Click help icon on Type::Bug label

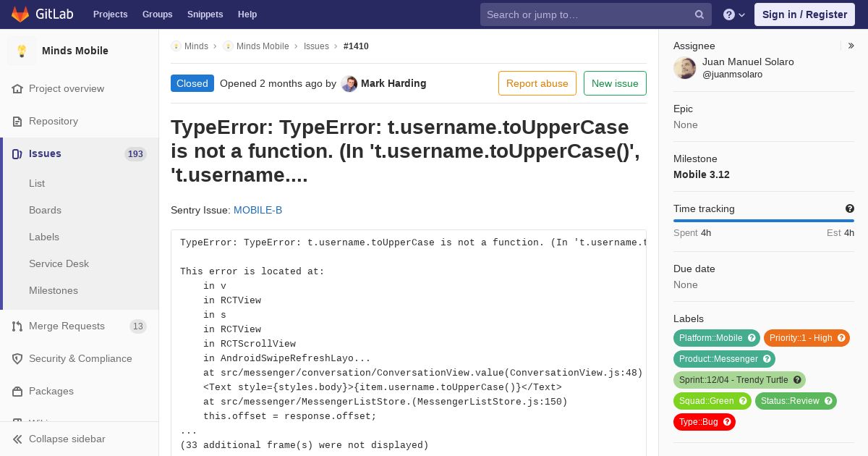[727, 422]
